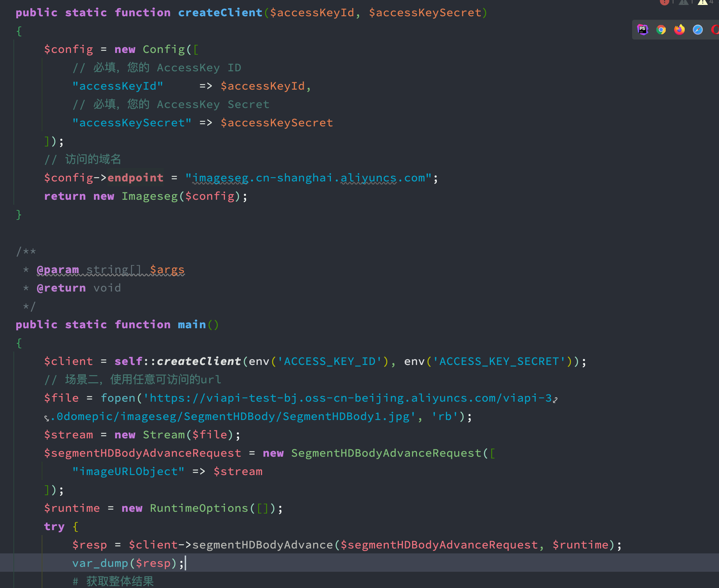
Task: Open file in Safari browser
Action: pyautogui.click(x=697, y=30)
